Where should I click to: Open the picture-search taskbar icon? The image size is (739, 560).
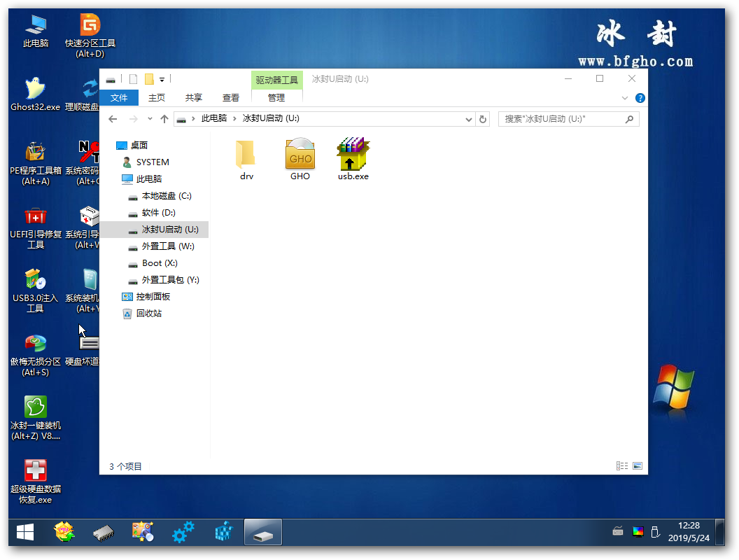143,532
